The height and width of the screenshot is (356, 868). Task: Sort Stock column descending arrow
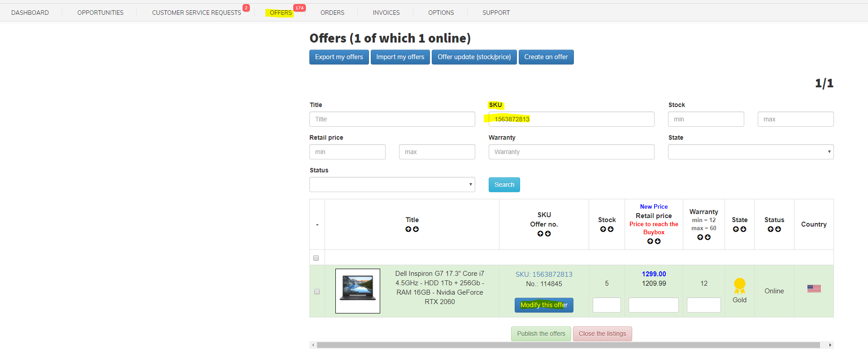pyautogui.click(x=611, y=229)
